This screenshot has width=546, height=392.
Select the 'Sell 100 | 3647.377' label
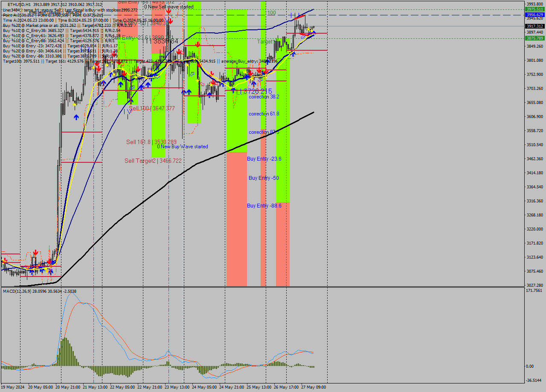tap(152, 109)
